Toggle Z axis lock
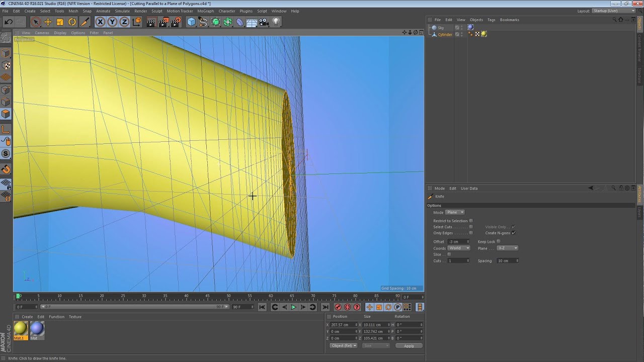This screenshot has width=644, height=362. pos(124,22)
